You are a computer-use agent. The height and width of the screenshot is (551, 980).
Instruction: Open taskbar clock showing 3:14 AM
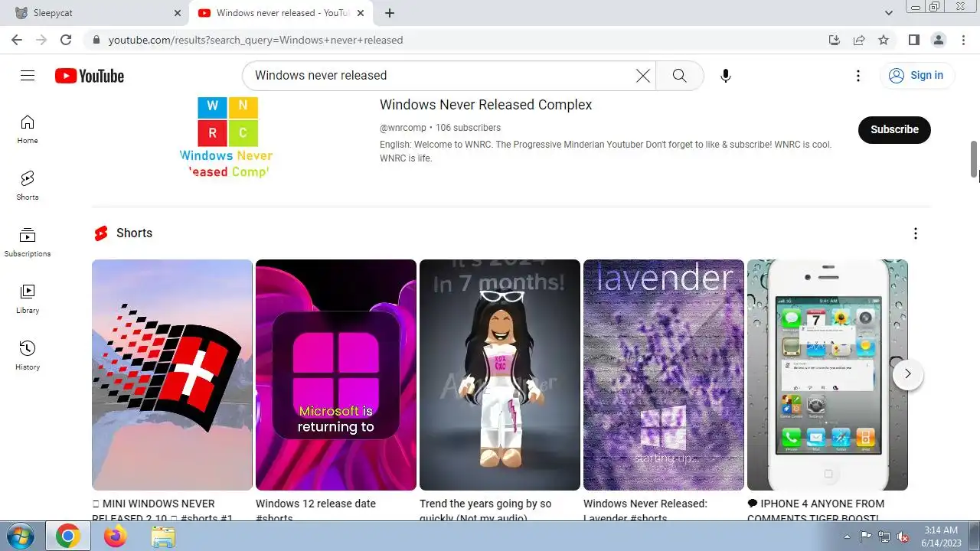pyautogui.click(x=940, y=536)
